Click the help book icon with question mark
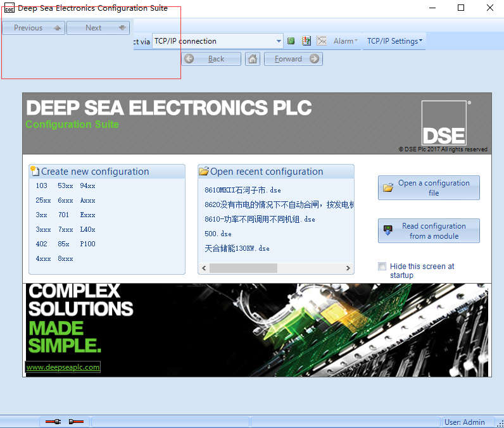Viewport: 504px width, 428px height. pos(306,41)
